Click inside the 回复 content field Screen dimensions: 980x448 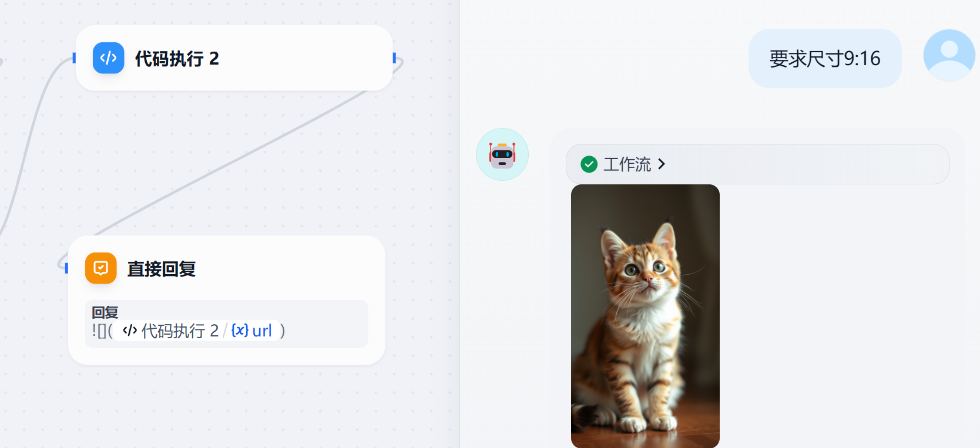coord(227,324)
